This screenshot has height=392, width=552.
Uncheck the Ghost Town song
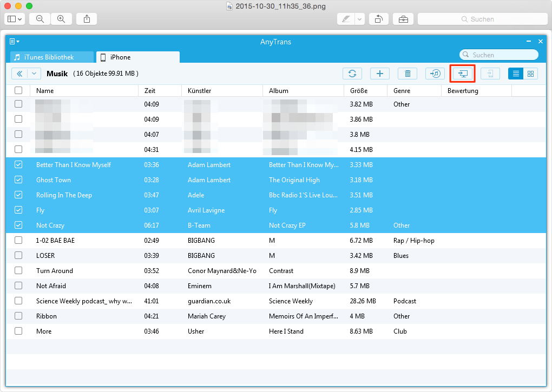pyautogui.click(x=18, y=180)
